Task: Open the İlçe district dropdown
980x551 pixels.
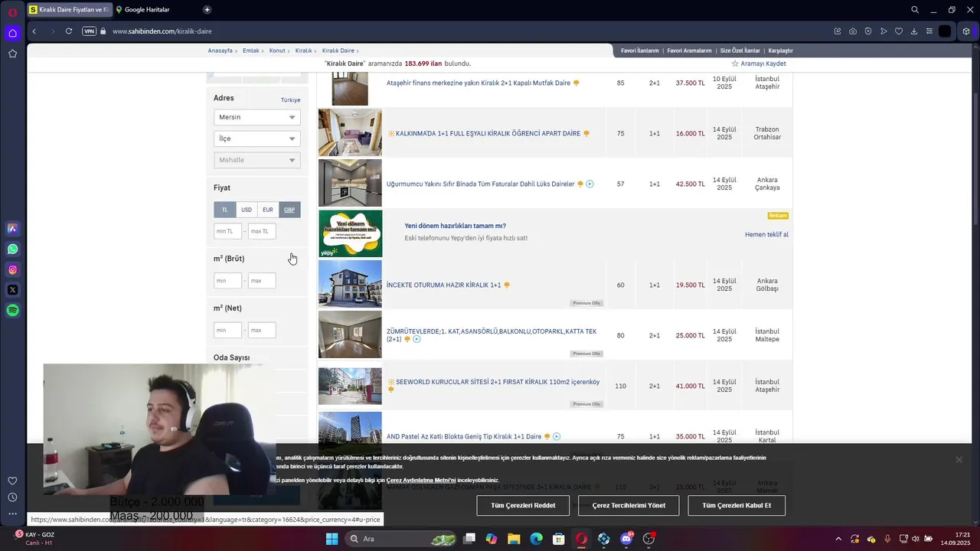Action: (256, 139)
